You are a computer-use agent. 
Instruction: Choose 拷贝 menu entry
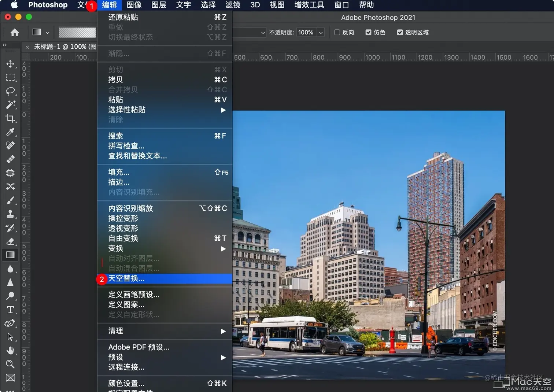pyautogui.click(x=165, y=80)
